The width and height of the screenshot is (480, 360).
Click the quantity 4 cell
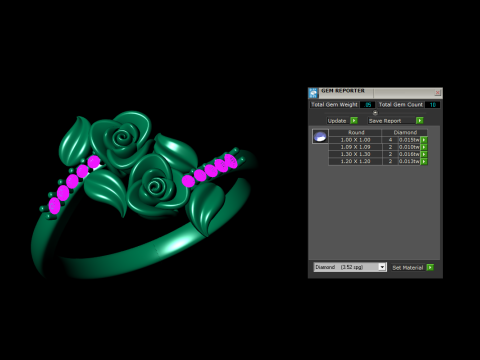click(390, 140)
